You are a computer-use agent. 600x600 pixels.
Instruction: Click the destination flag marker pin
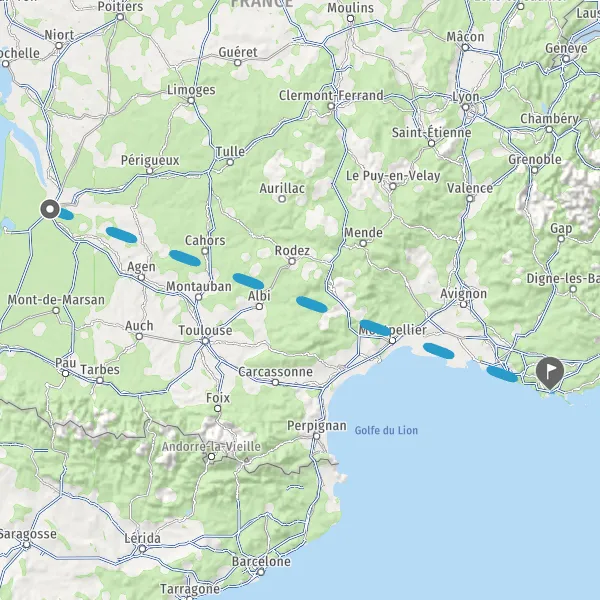pos(550,373)
